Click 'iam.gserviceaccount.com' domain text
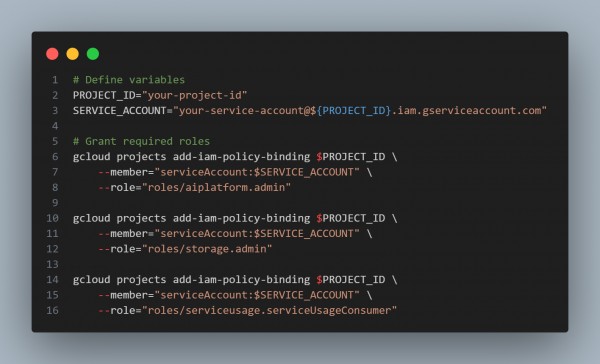 click(469, 111)
